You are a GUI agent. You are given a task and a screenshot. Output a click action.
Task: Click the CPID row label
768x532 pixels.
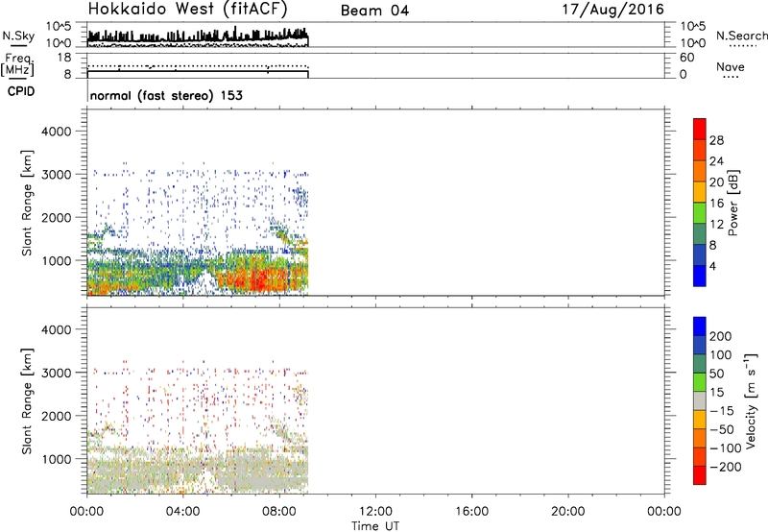(20, 91)
